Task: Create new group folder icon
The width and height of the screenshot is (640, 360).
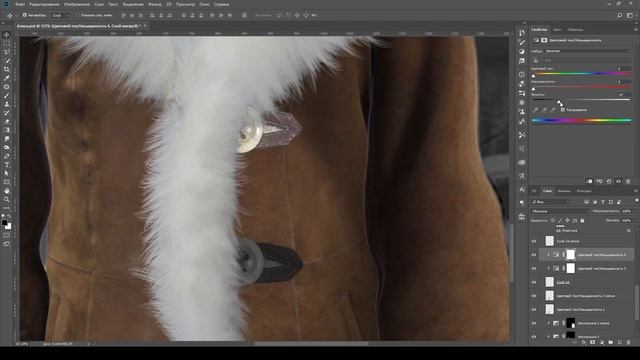Action: tap(611, 342)
